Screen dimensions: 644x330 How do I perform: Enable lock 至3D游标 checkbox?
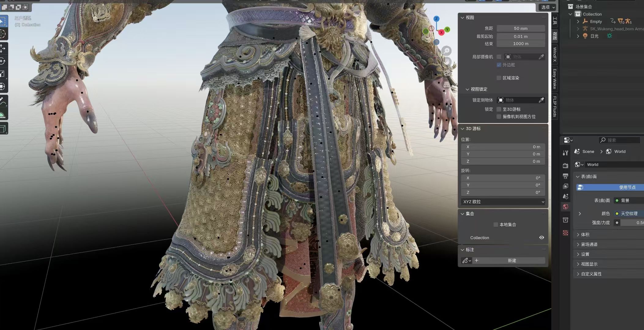coord(499,109)
